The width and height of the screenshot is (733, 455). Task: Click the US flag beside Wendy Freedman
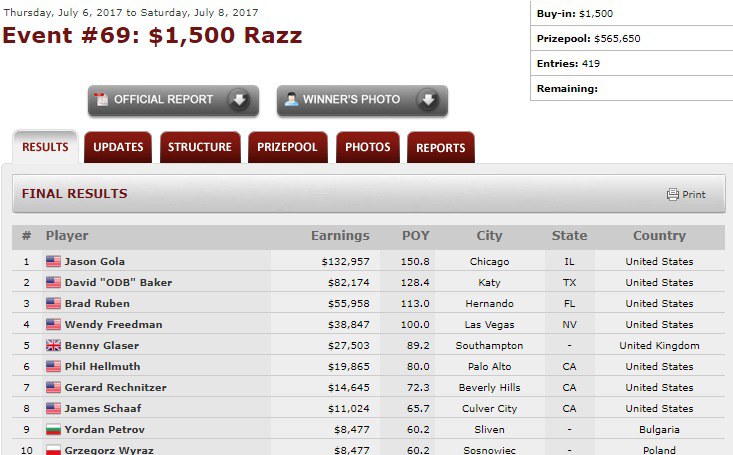coord(53,325)
